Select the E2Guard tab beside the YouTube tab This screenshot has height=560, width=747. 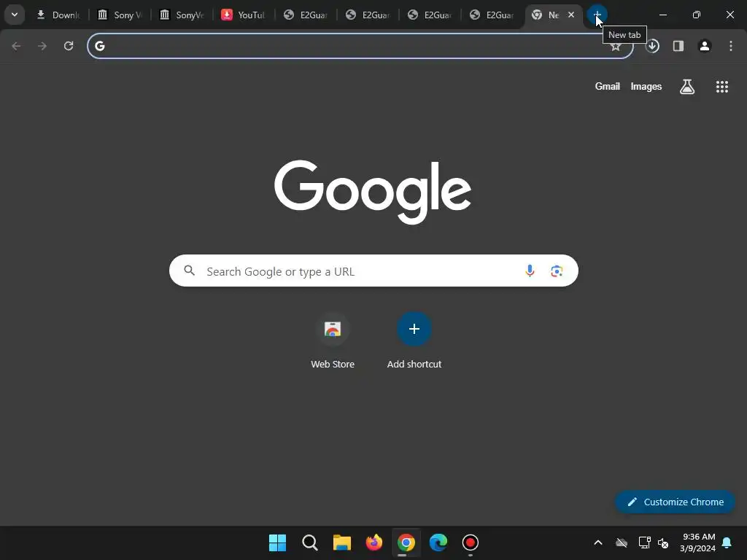tap(306, 15)
